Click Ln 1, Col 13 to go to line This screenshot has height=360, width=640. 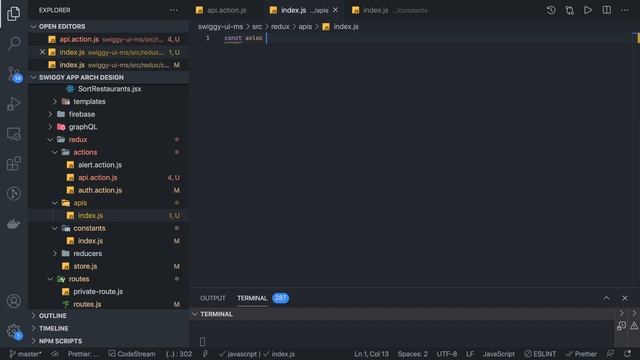click(x=371, y=354)
